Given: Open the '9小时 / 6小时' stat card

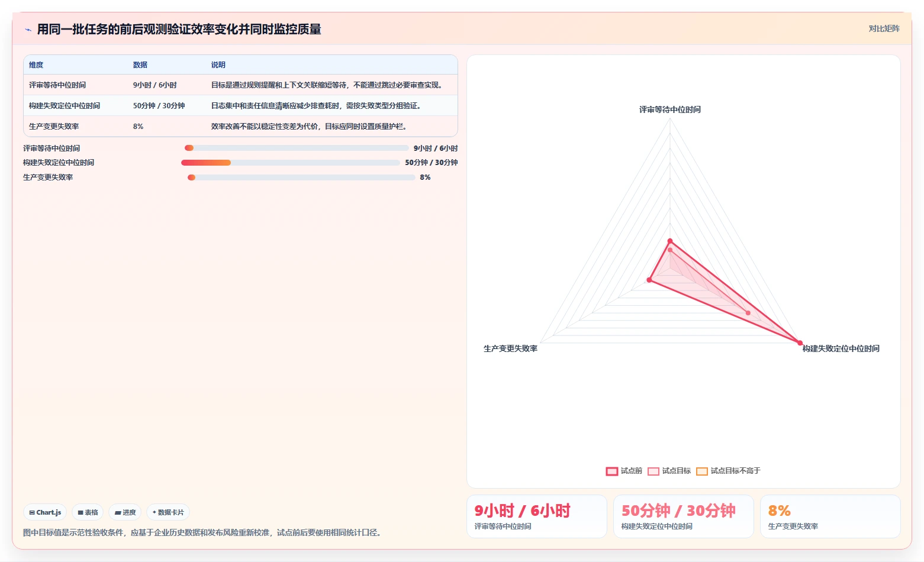Looking at the screenshot, I should (537, 516).
